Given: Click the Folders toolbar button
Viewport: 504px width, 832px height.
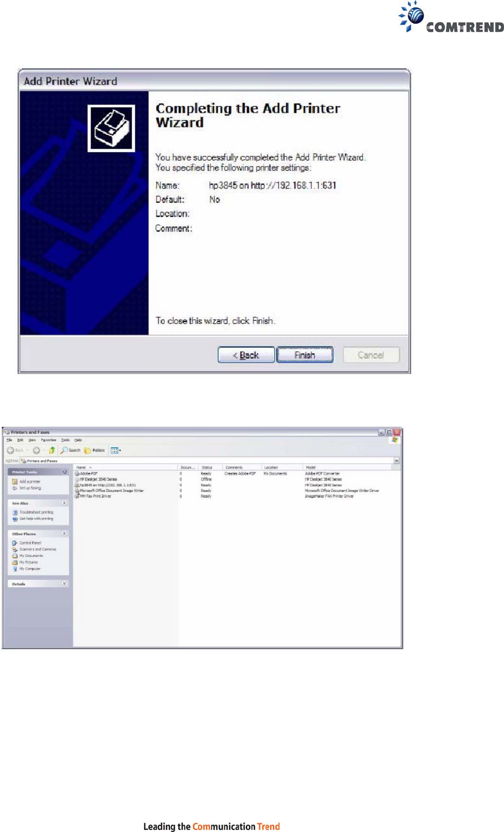Looking at the screenshot, I should [x=95, y=450].
